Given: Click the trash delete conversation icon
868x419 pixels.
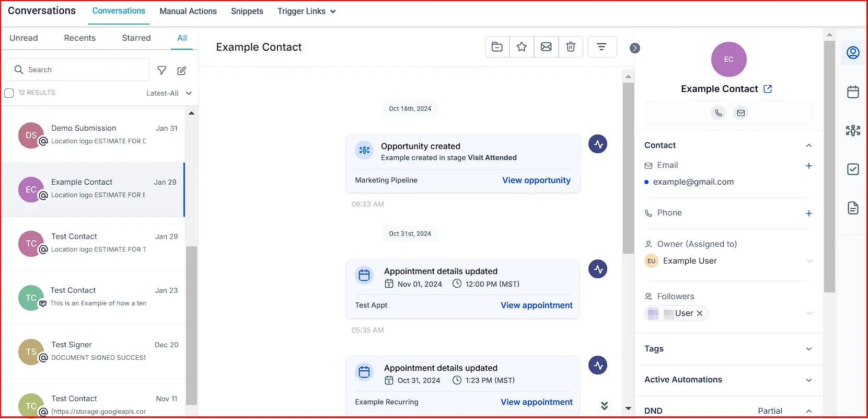Looking at the screenshot, I should pyautogui.click(x=571, y=47).
